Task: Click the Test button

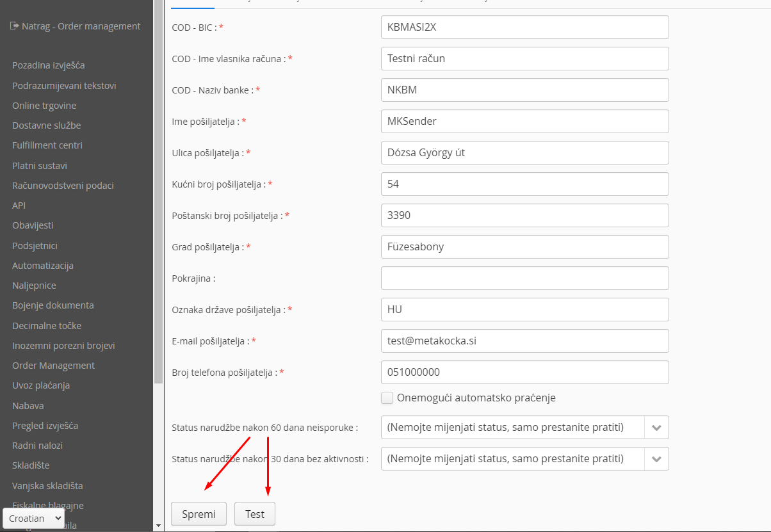Action: 255,514
